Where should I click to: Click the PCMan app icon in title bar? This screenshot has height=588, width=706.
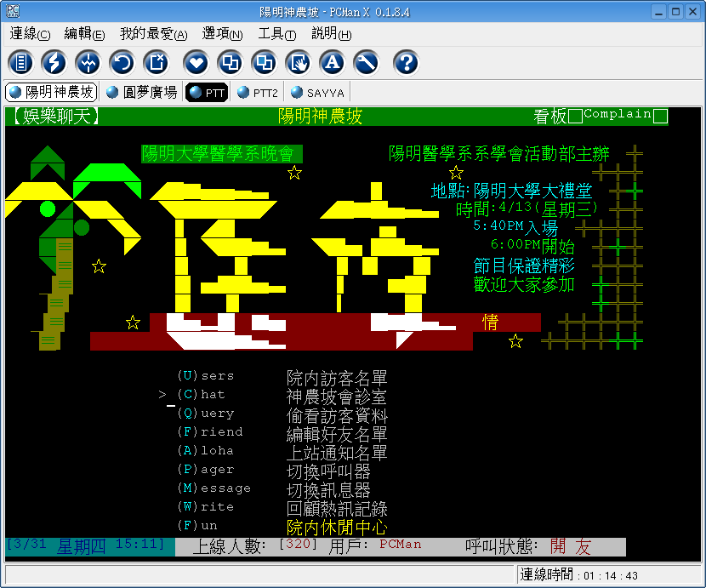[13, 11]
